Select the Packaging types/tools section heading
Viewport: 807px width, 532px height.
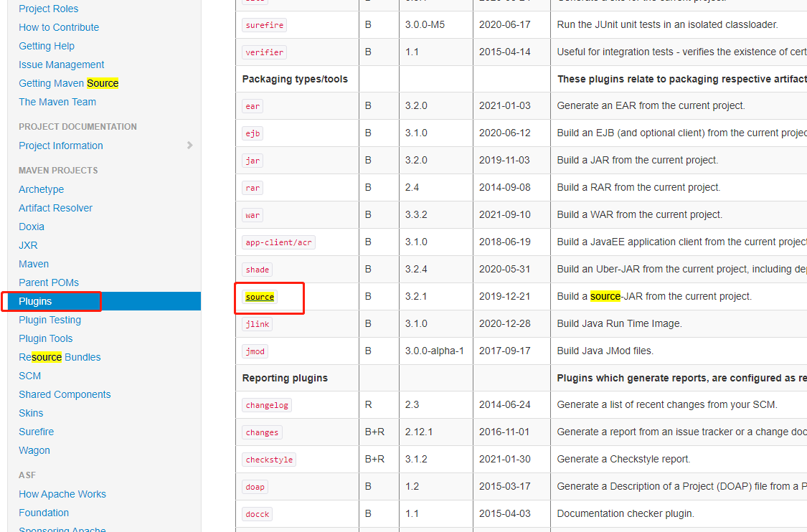pyautogui.click(x=295, y=80)
